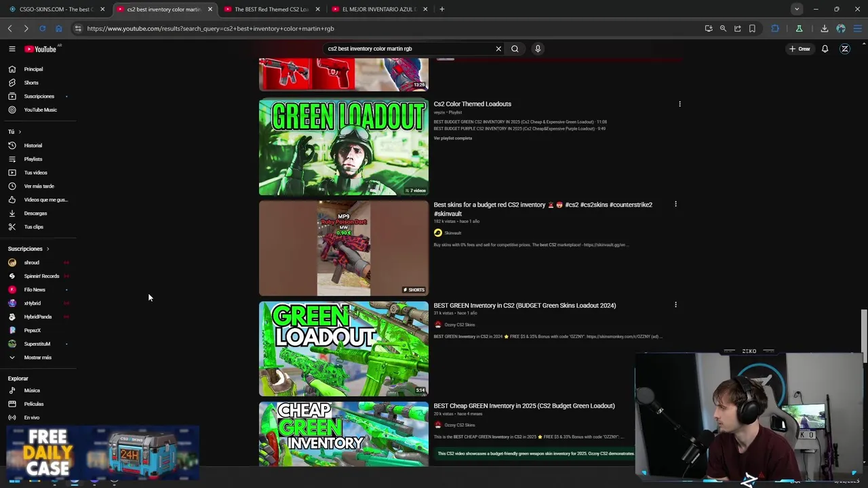Open Tus videos in sidebar
This screenshot has width=868, height=488.
pos(35,173)
